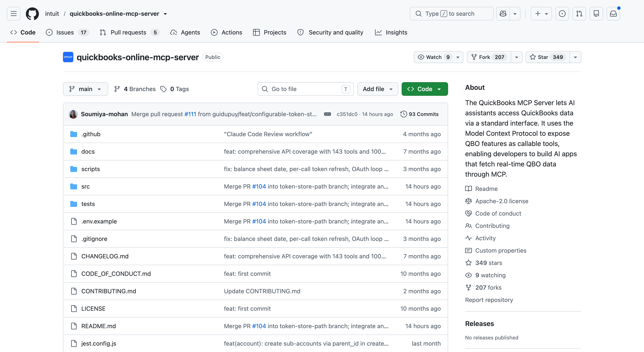Open the Repositories icon in header

pos(596,13)
